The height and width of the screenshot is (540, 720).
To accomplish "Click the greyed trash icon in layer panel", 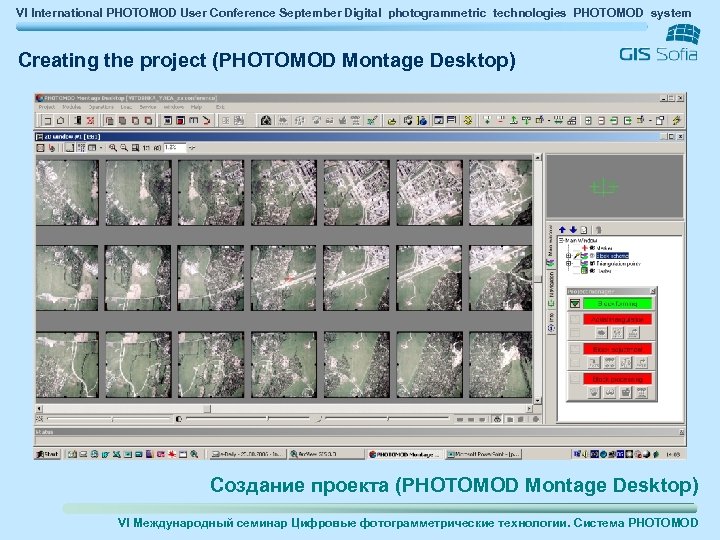I will pyautogui.click(x=598, y=230).
